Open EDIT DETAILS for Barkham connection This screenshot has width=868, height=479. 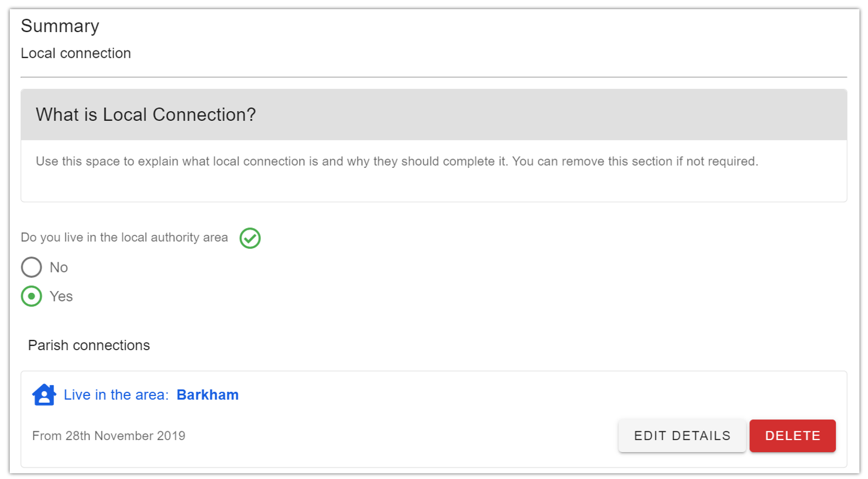[x=682, y=435]
